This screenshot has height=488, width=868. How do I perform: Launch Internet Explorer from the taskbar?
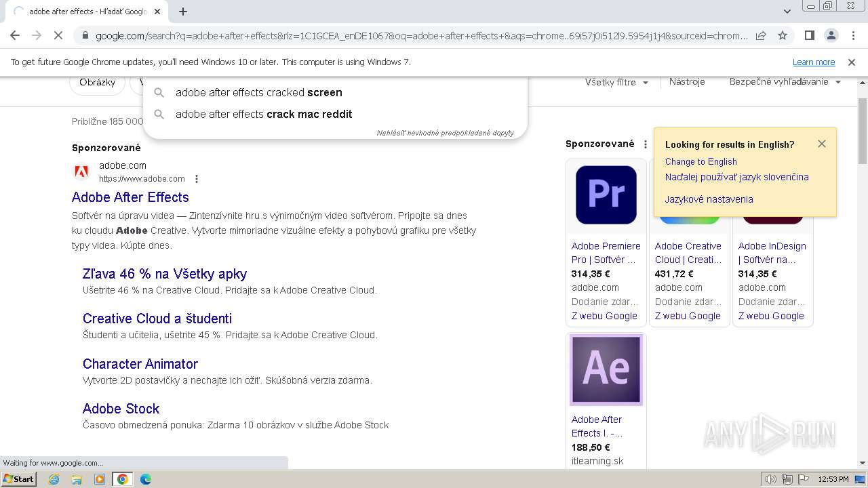coord(54,479)
